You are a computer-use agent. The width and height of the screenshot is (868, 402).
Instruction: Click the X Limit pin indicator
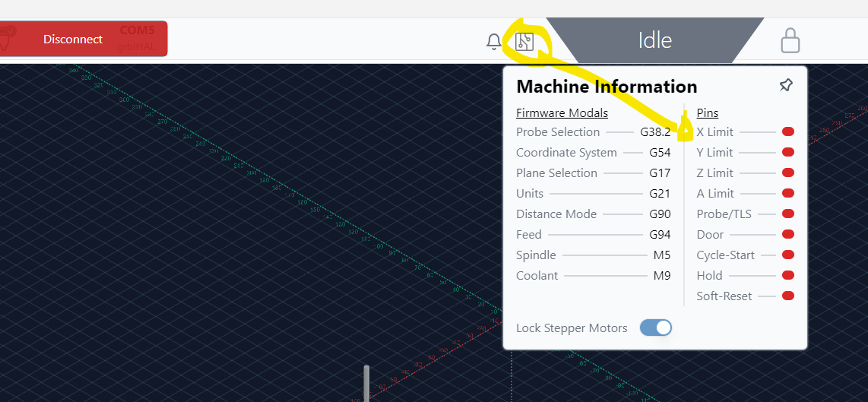tap(788, 132)
